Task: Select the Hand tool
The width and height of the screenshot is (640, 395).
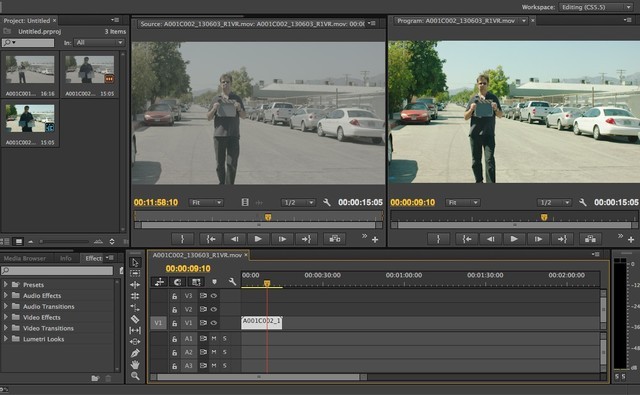Action: 135,364
